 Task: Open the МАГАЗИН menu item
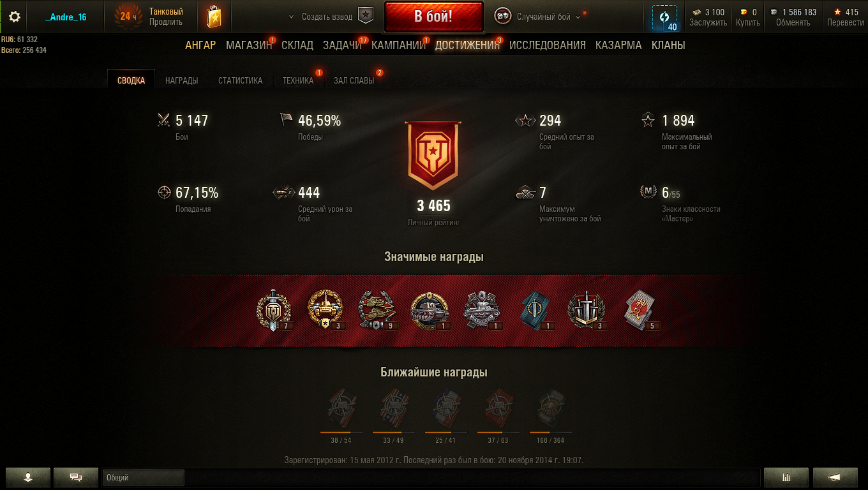coord(249,45)
